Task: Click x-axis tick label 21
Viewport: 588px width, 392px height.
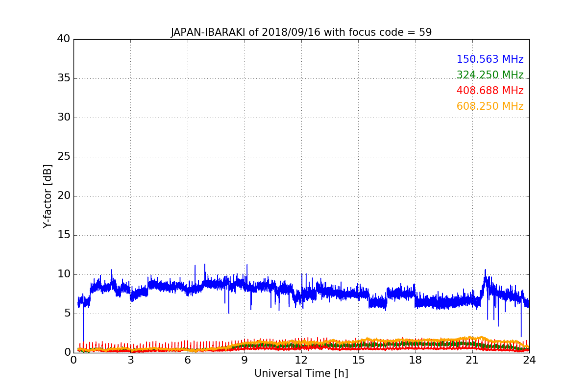Action: point(472,360)
